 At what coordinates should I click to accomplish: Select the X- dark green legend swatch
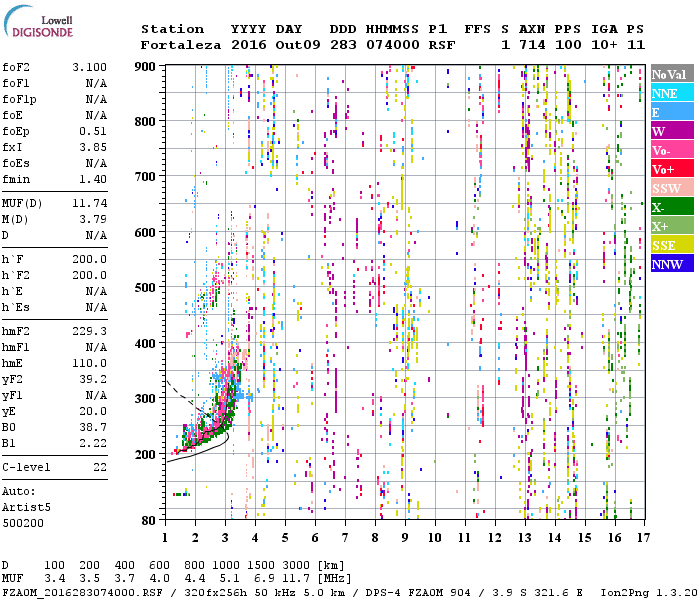(x=672, y=207)
